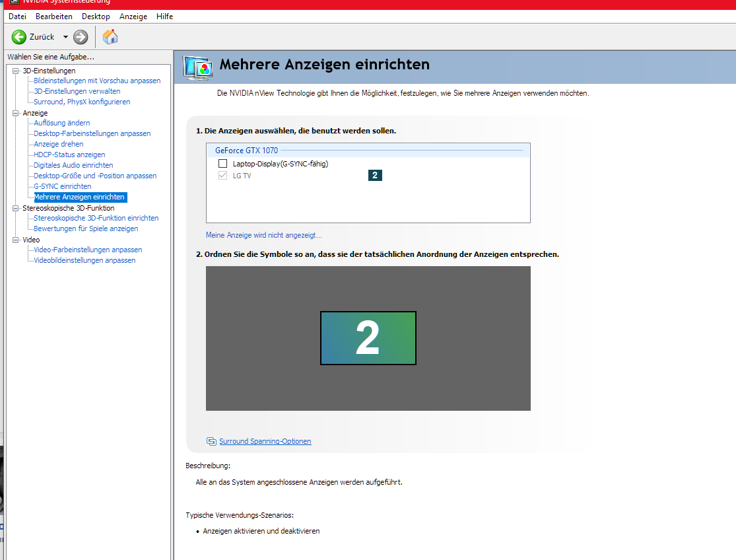Image resolution: width=736 pixels, height=560 pixels.
Task: Open Digitales Audio einrichten
Action: 74,165
